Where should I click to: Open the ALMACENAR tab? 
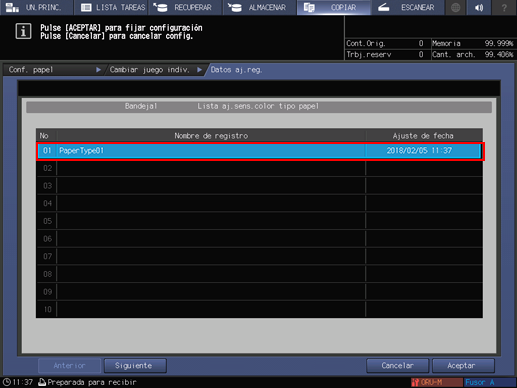pyautogui.click(x=260, y=7)
